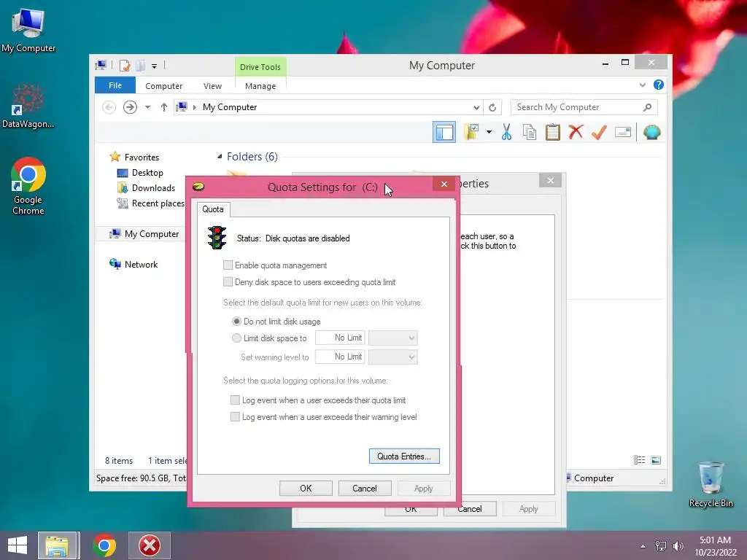Open Customize Quick Access Toolbar dropdown
747x560 pixels.
click(x=155, y=66)
